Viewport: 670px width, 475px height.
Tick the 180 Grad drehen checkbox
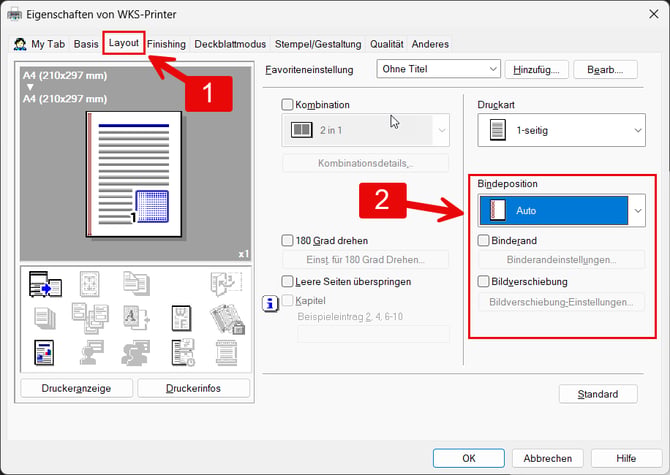pos(288,240)
